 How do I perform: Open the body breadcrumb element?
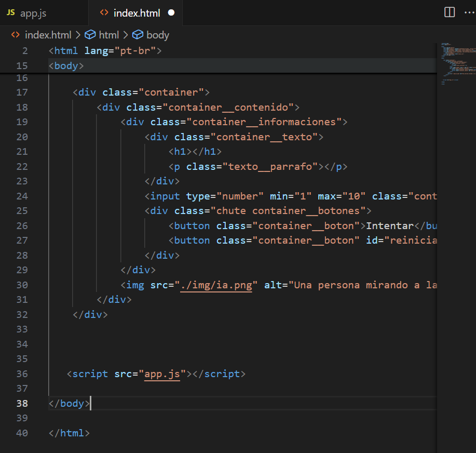tap(158, 35)
